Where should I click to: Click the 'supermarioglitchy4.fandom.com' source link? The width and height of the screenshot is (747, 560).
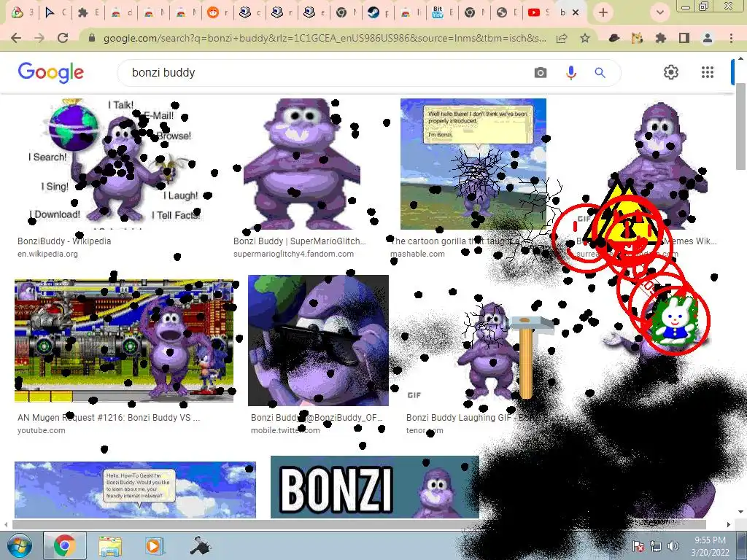pos(293,254)
